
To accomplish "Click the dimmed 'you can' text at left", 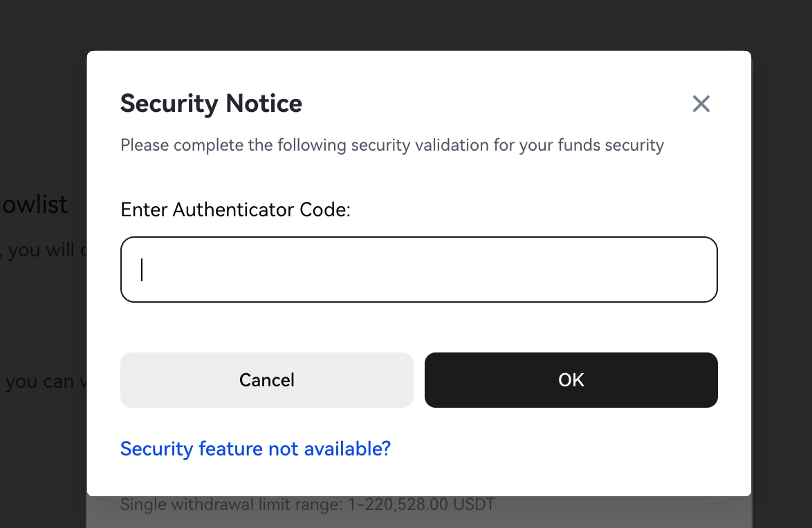I will (40, 381).
